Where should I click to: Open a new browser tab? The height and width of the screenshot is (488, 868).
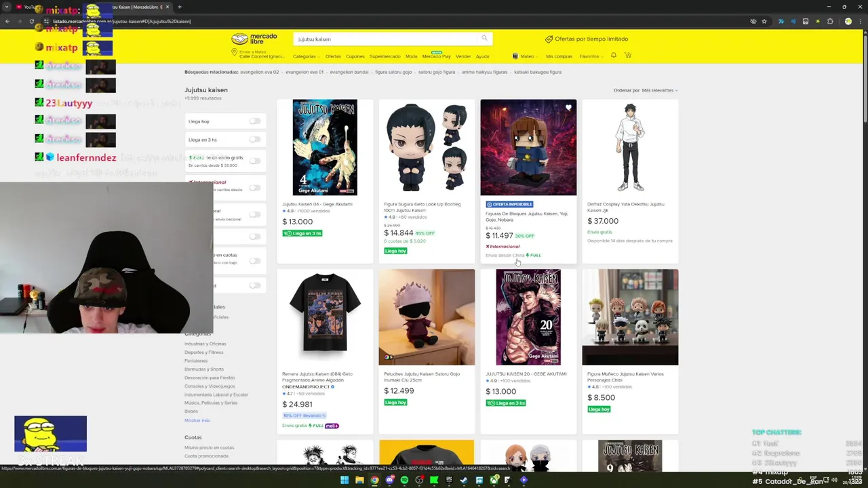coord(179,7)
